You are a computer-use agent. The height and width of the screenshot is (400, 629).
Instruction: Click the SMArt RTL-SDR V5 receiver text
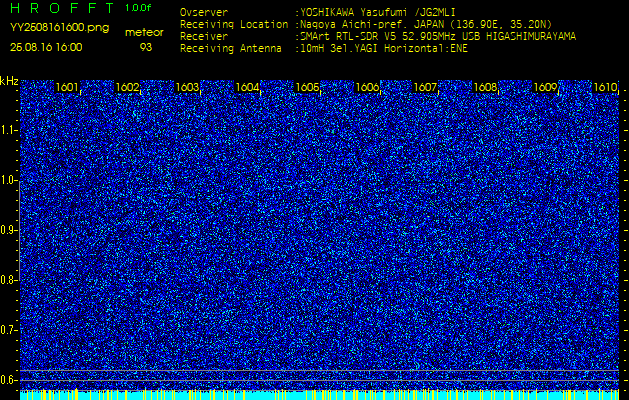[438, 37]
